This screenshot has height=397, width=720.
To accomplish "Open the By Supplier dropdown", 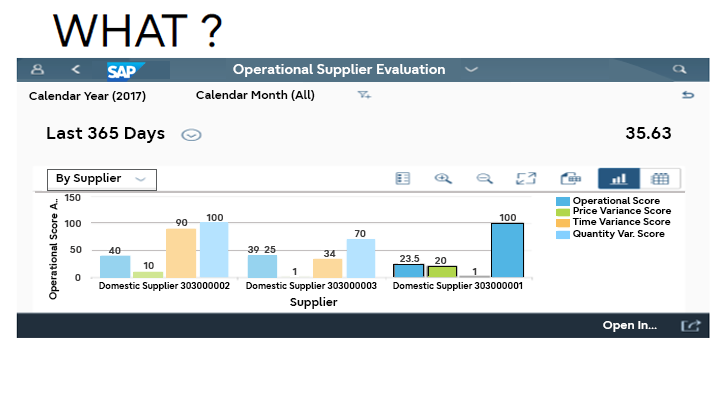I will point(102,179).
